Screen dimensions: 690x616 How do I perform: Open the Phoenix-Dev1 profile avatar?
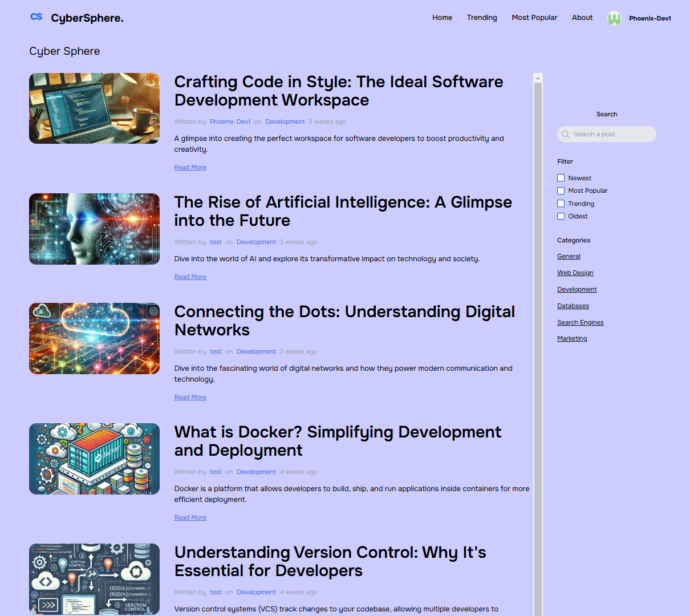[x=614, y=18]
